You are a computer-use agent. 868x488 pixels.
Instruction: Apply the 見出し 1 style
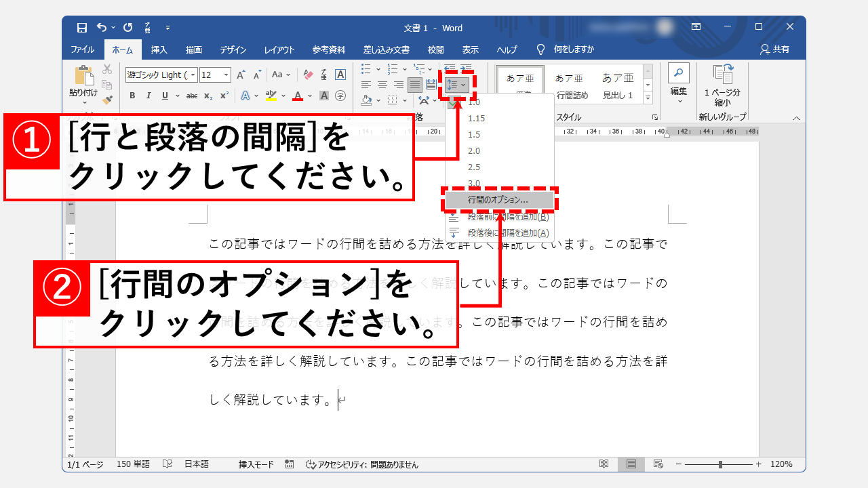click(x=618, y=85)
